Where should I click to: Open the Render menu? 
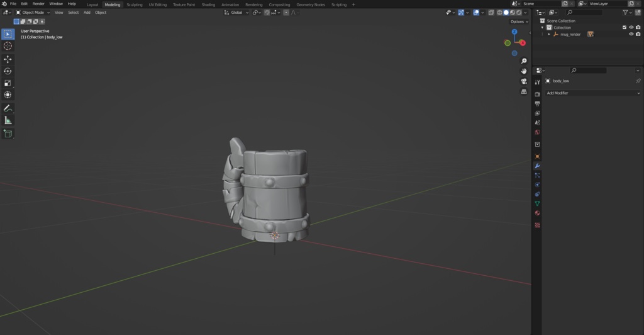tap(38, 4)
